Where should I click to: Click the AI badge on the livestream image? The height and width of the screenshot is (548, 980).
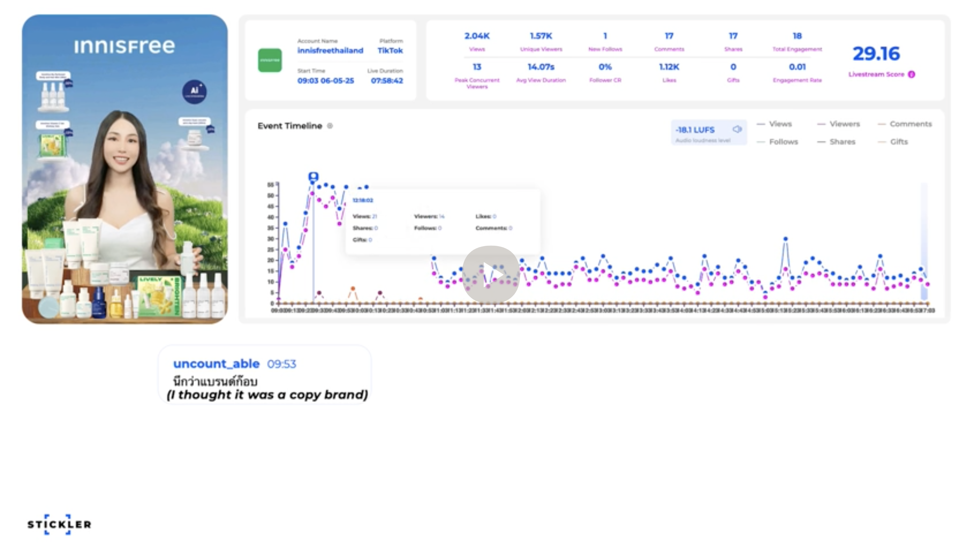coord(194,91)
